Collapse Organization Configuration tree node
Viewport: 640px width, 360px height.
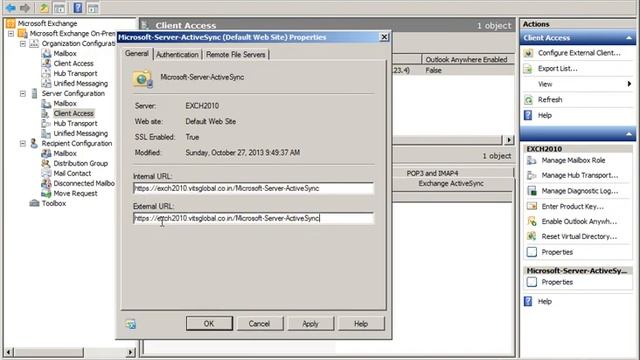tap(23, 43)
